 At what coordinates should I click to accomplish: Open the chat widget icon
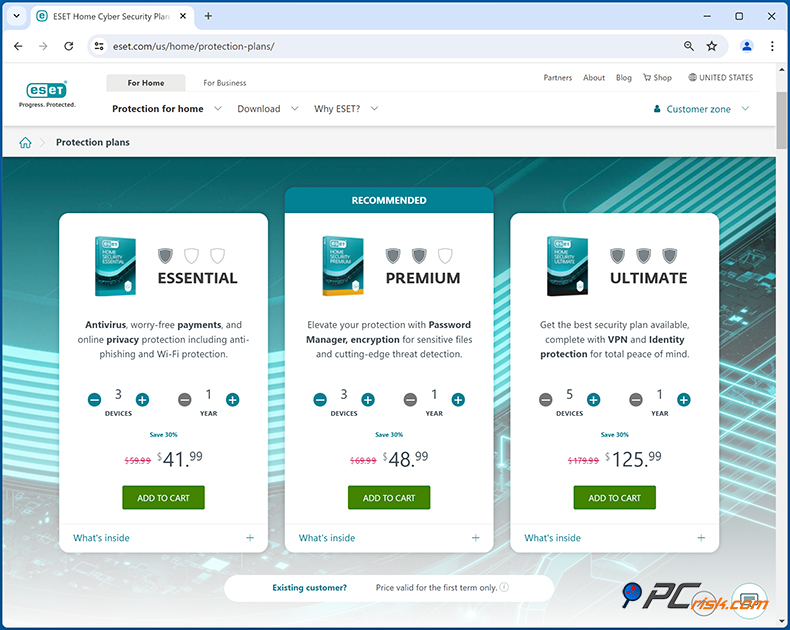point(749,601)
